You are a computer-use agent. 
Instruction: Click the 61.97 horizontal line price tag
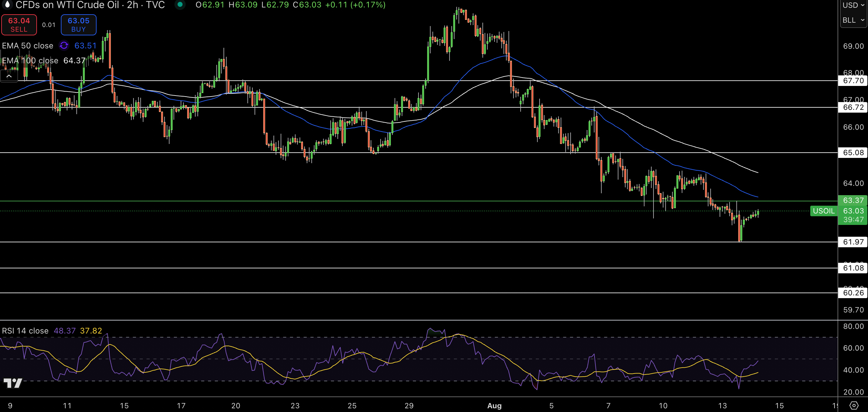pos(853,242)
